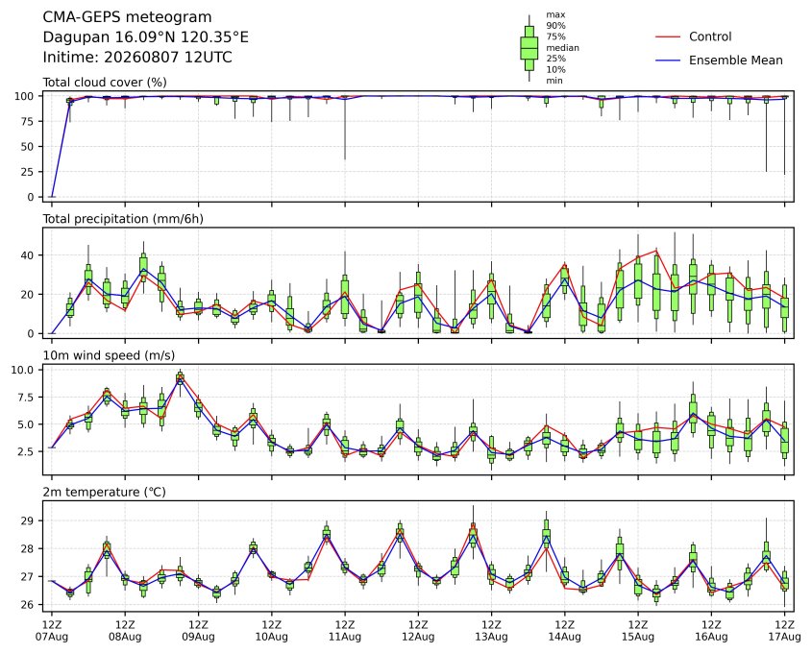This screenshot has width=812, height=653.
Task: Click the 29 tick on temperature axis
Action: [x=28, y=521]
